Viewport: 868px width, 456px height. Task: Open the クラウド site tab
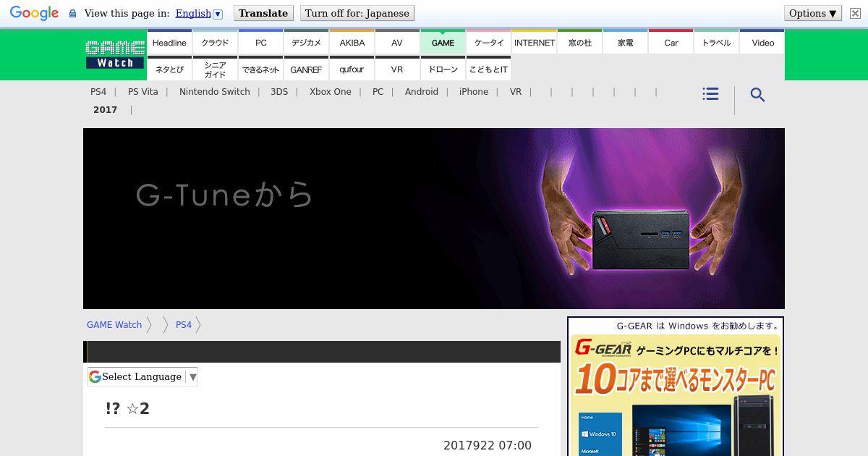tap(215, 43)
